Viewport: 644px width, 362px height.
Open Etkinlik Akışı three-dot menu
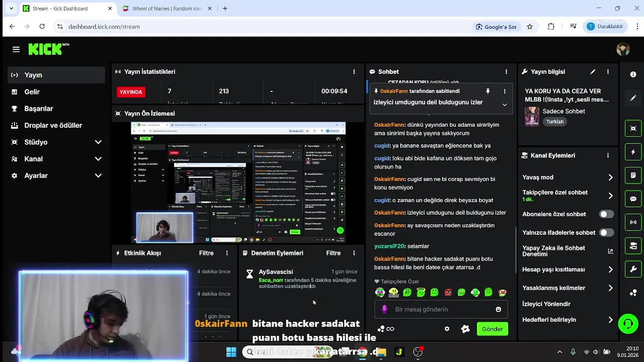coord(227,253)
